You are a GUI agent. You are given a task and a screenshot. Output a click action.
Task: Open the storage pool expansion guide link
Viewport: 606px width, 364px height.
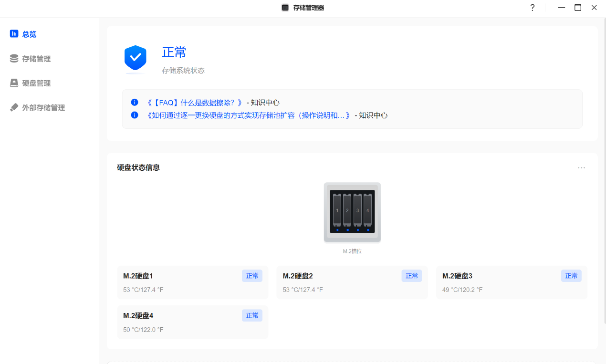coord(249,115)
